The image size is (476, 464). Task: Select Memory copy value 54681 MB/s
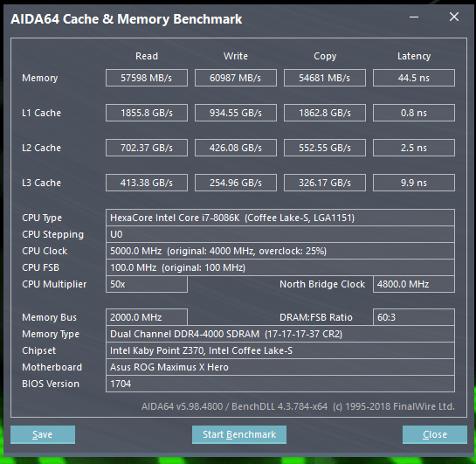(325, 78)
